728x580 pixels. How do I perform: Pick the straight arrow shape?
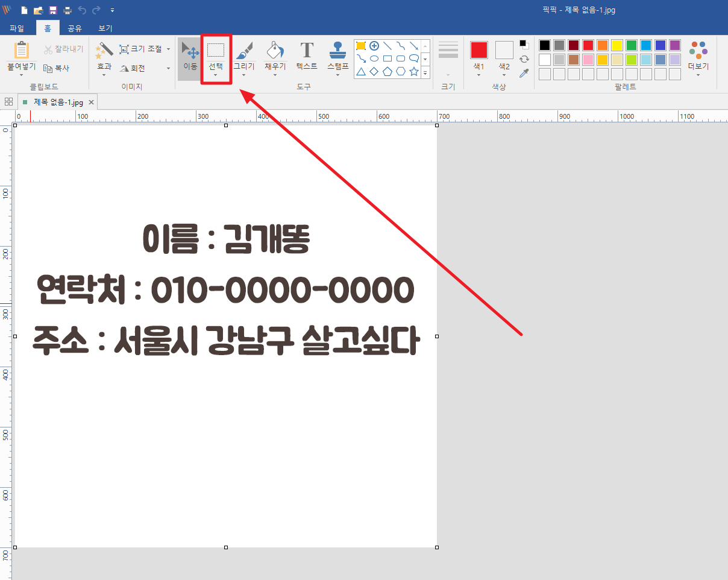click(x=414, y=45)
